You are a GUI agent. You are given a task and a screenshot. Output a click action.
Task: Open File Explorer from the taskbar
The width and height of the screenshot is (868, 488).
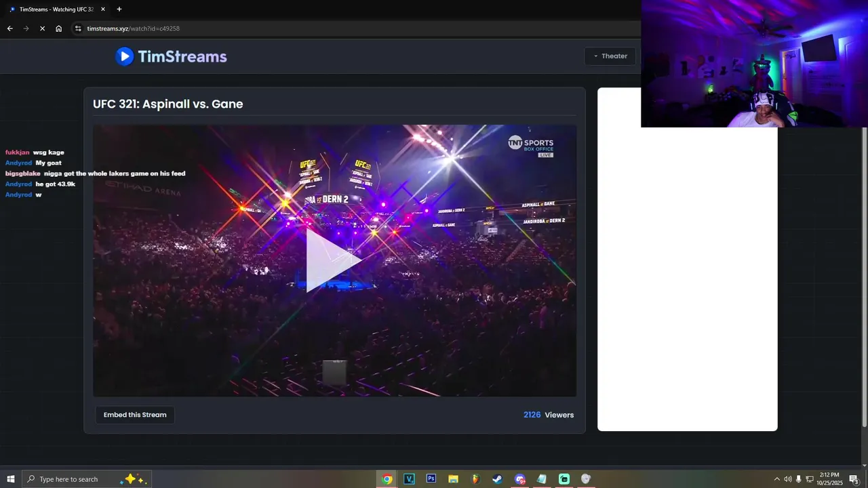(453, 479)
